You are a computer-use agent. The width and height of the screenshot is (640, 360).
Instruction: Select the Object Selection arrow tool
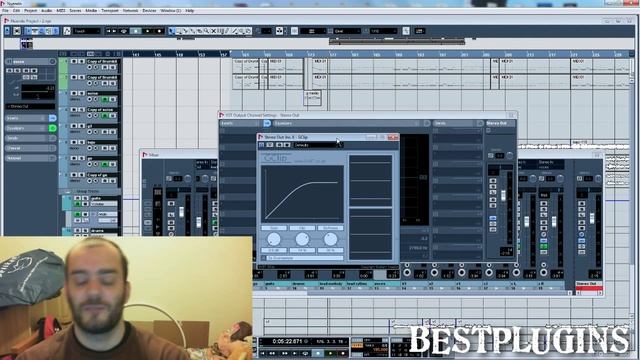point(171,31)
